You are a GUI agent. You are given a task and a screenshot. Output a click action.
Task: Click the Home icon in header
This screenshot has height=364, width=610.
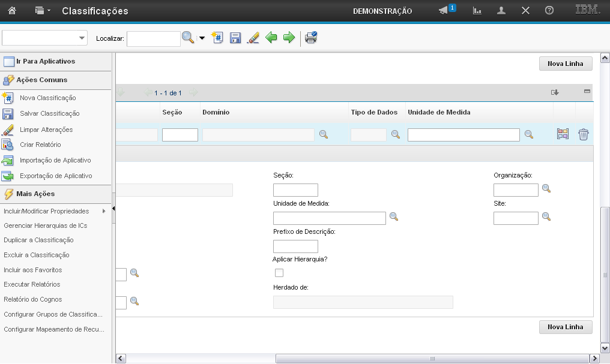[x=12, y=11]
